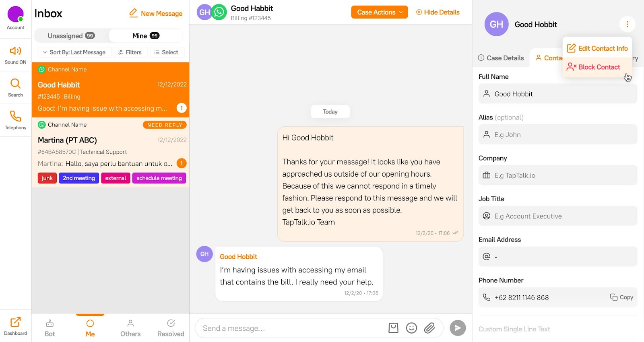Image resolution: width=644 pixels, height=342 pixels.
Task: Open the Dashboard external link icon
Action: click(15, 322)
